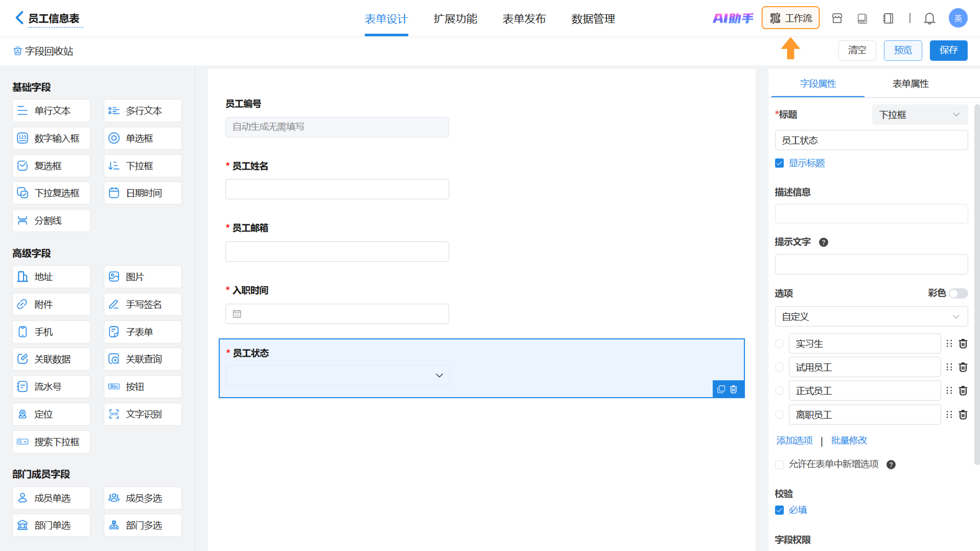This screenshot has width=980, height=551.
Task: Open the help tooltip next to 提示文字
Action: pyautogui.click(x=823, y=242)
